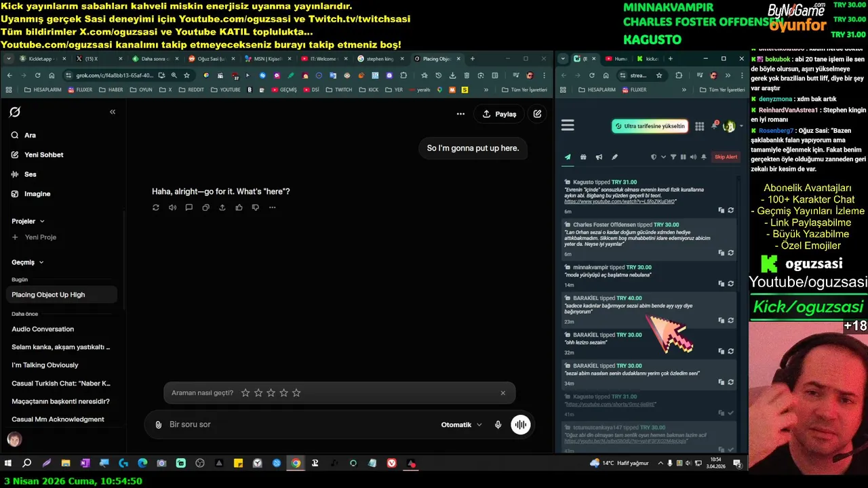
Task: Copy the Grok response text
Action: click(205, 207)
